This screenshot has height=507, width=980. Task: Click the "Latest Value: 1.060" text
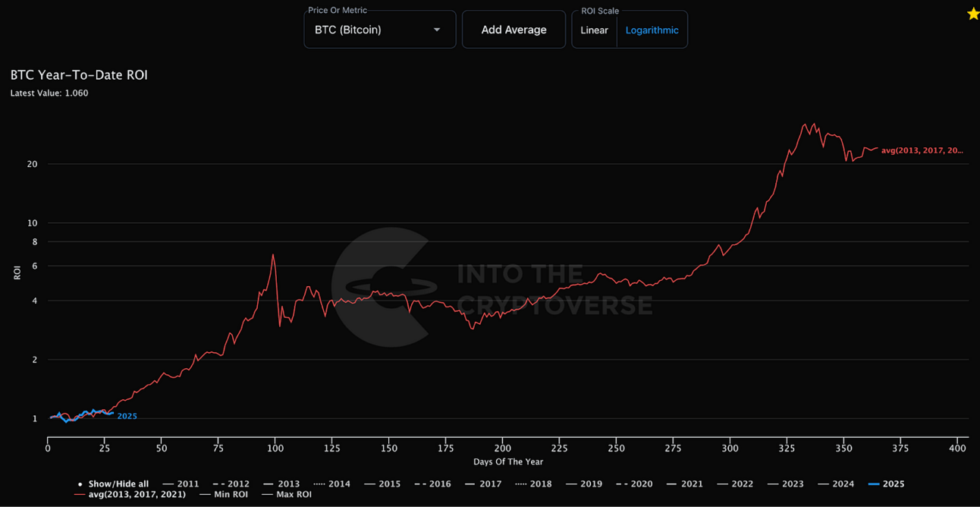49,93
